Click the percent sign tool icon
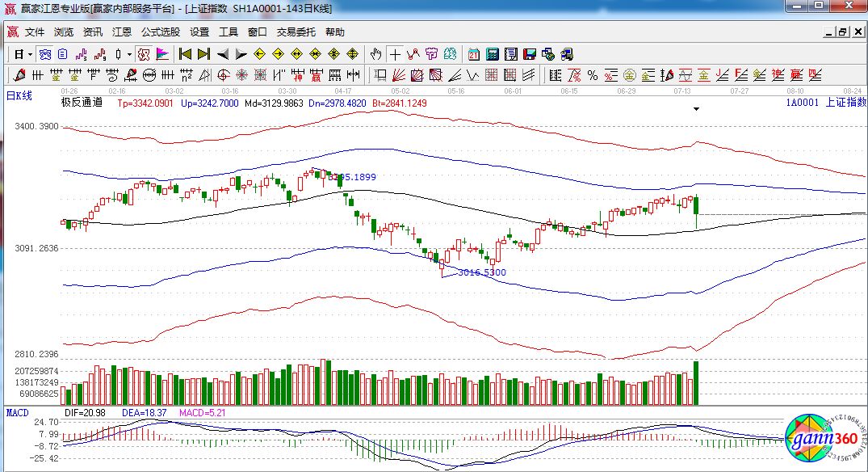Image resolution: width=868 pixels, height=472 pixels. (592, 75)
